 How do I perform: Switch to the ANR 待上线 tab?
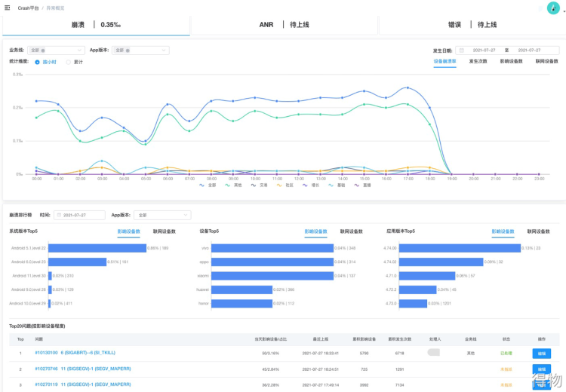click(283, 24)
